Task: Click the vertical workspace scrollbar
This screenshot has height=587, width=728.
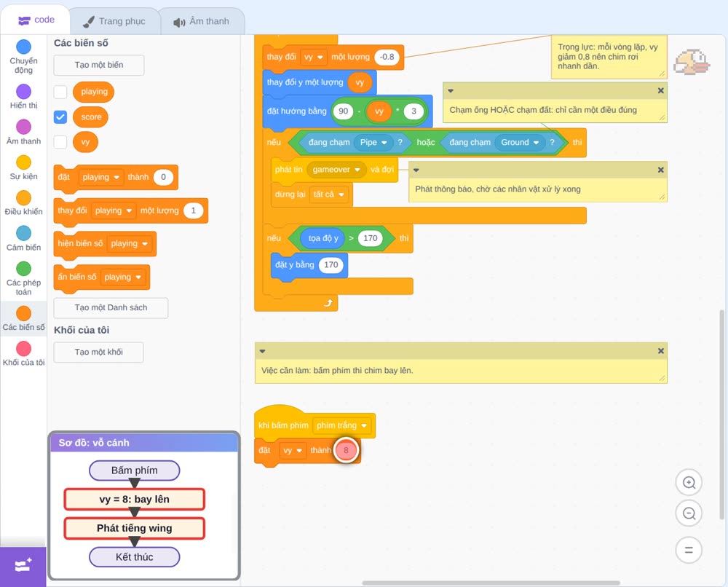Action: coord(721,414)
